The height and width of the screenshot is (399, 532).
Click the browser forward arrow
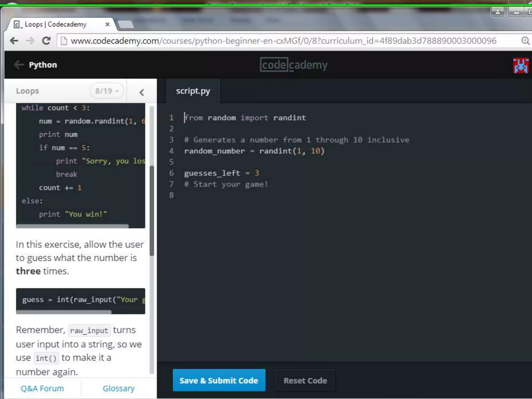tap(30, 41)
